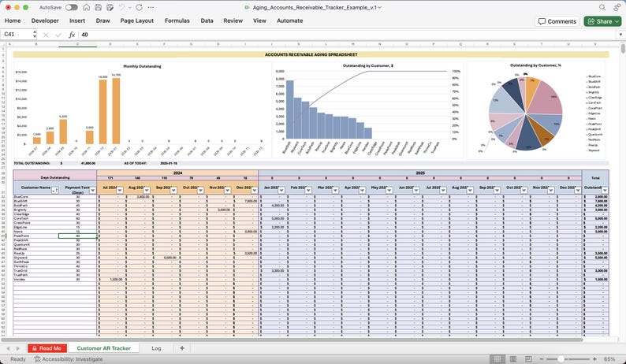Open the Formulas tab
The width and height of the screenshot is (626, 364).
177,20
